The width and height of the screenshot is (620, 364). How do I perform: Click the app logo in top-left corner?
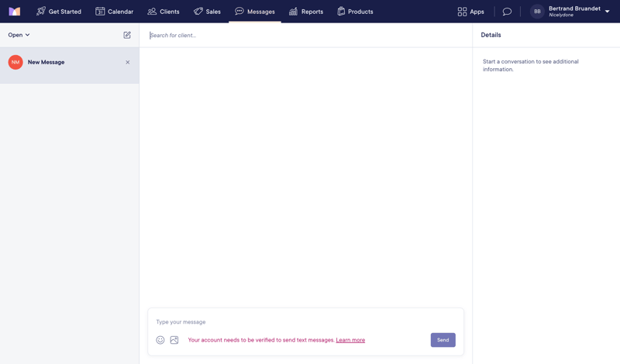click(x=15, y=12)
